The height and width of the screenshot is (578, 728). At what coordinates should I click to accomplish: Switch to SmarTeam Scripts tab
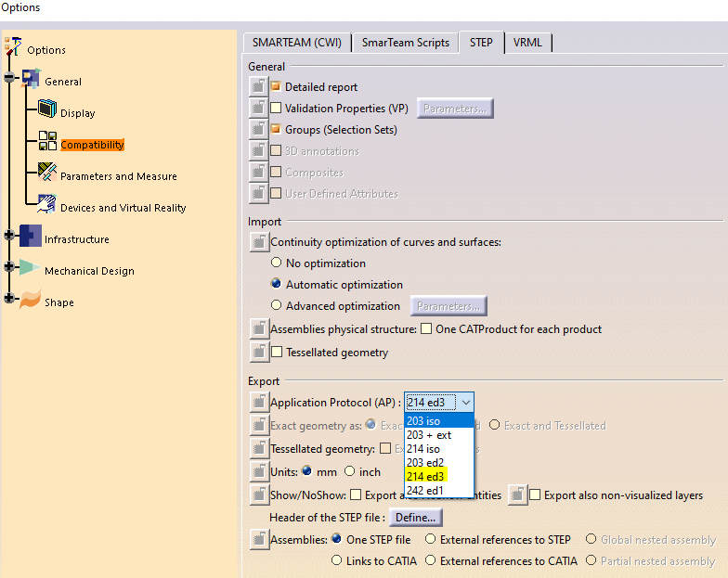coord(405,43)
